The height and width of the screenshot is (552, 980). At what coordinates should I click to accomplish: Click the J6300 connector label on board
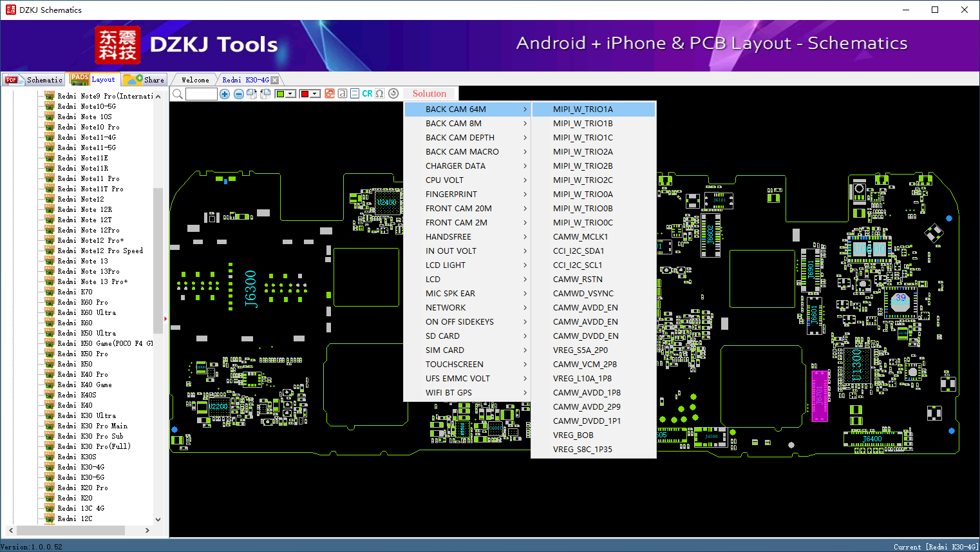[x=250, y=289]
